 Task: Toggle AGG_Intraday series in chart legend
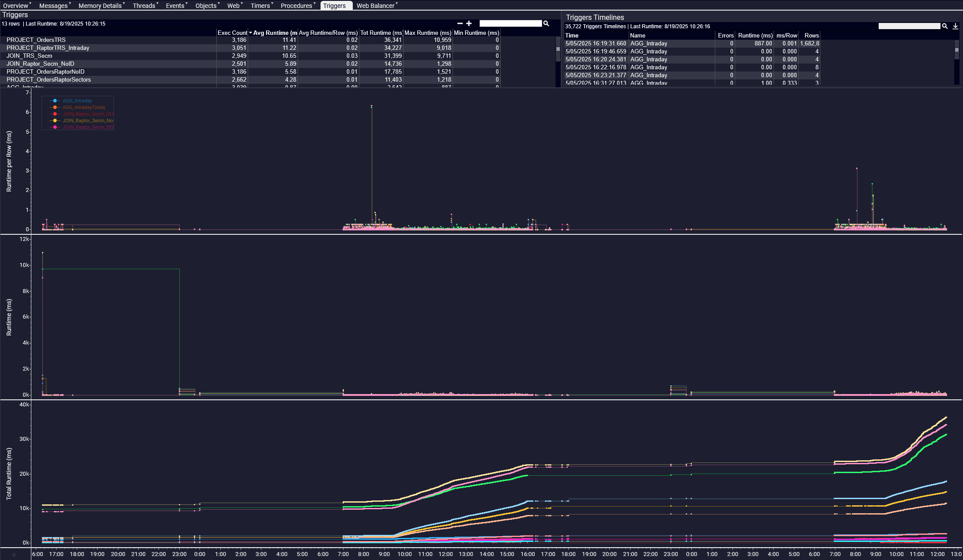tap(77, 101)
